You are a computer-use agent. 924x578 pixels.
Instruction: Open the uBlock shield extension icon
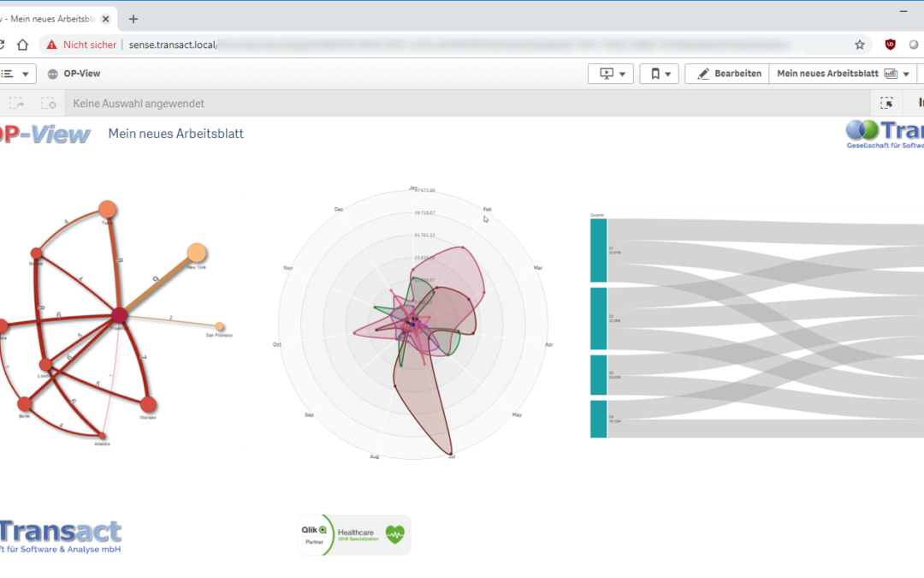click(891, 45)
